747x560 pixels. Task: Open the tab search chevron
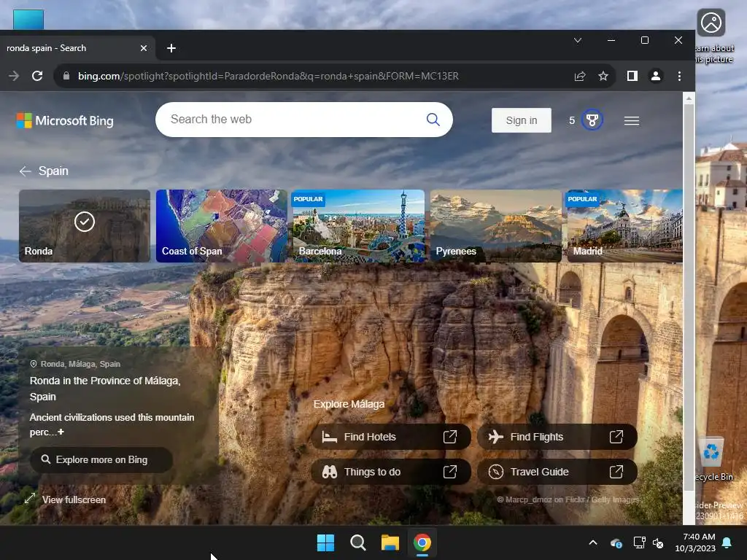pyautogui.click(x=578, y=40)
